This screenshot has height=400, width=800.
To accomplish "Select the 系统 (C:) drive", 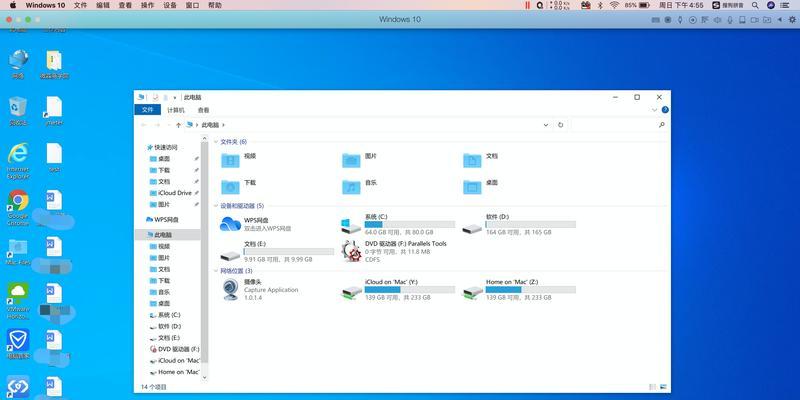I will [x=398, y=224].
